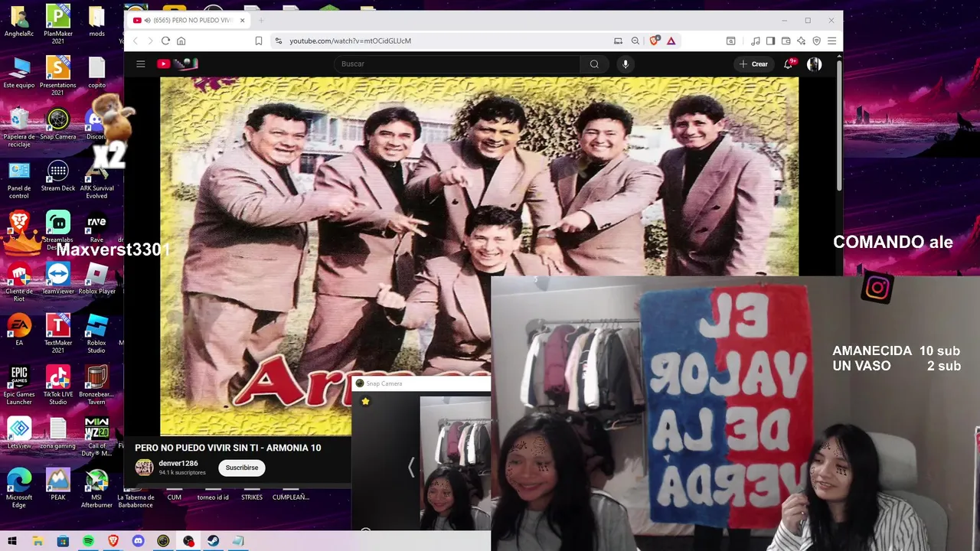Select the Papelera de reciclaje desktop icon
The height and width of the screenshot is (551, 980).
coord(19,127)
